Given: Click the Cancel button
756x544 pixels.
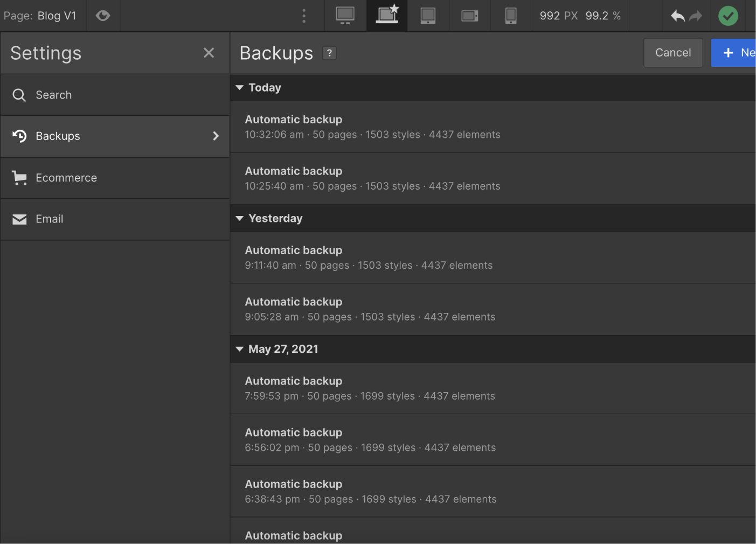Looking at the screenshot, I should (x=673, y=52).
